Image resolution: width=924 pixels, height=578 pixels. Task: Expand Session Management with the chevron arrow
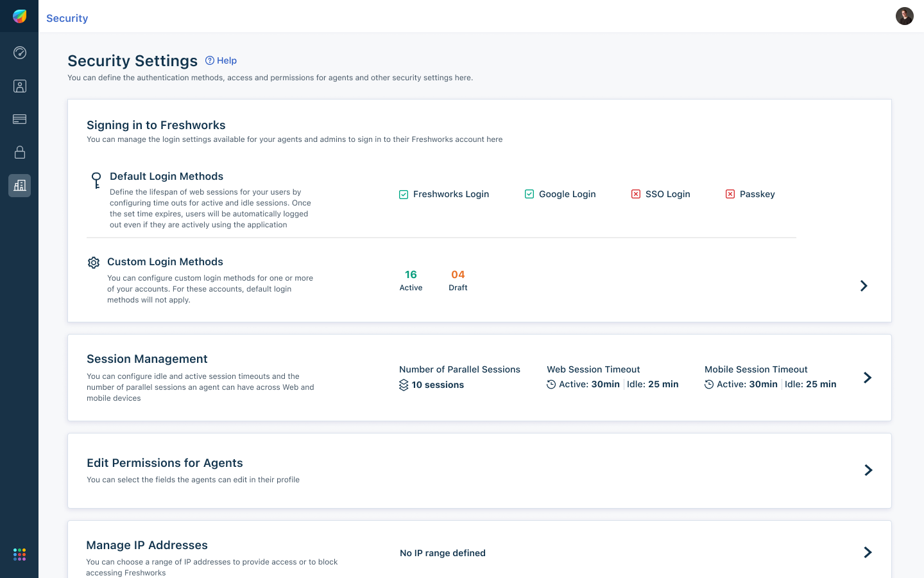(868, 378)
